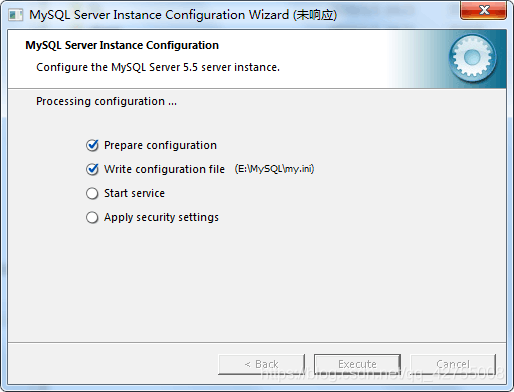Click the Processing configuration status text
Viewport: 514px width, 392px height.
click(106, 101)
